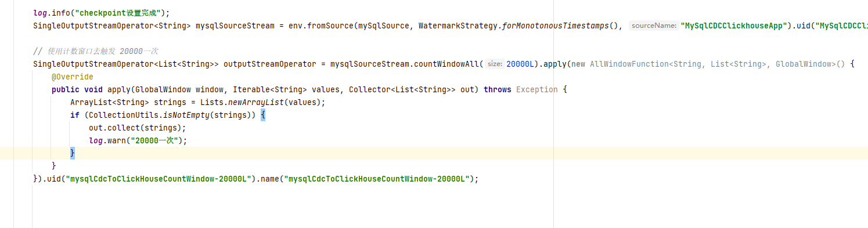Image resolution: width=868 pixels, height=228 pixels.
Task: Click the log.warn statement
Action: pyautogui.click(x=138, y=140)
